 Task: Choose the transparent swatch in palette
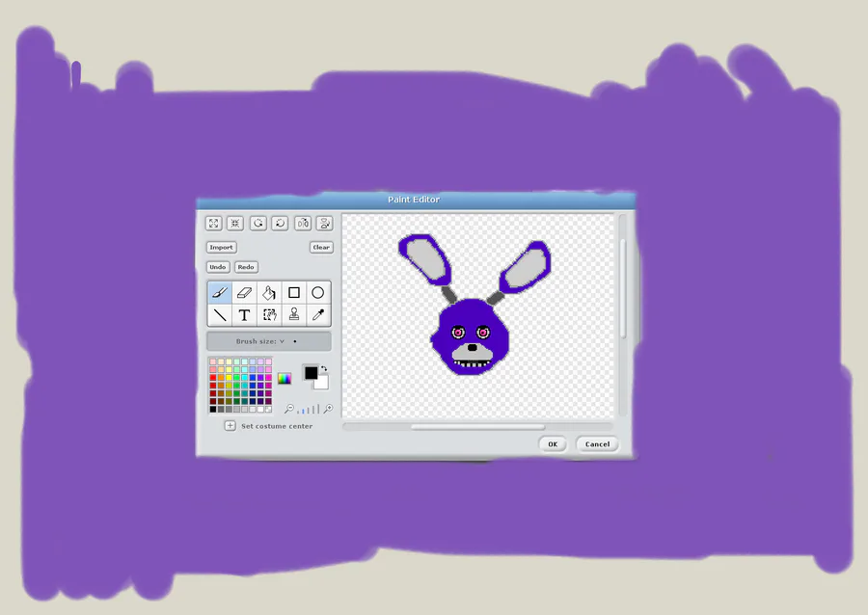268,410
